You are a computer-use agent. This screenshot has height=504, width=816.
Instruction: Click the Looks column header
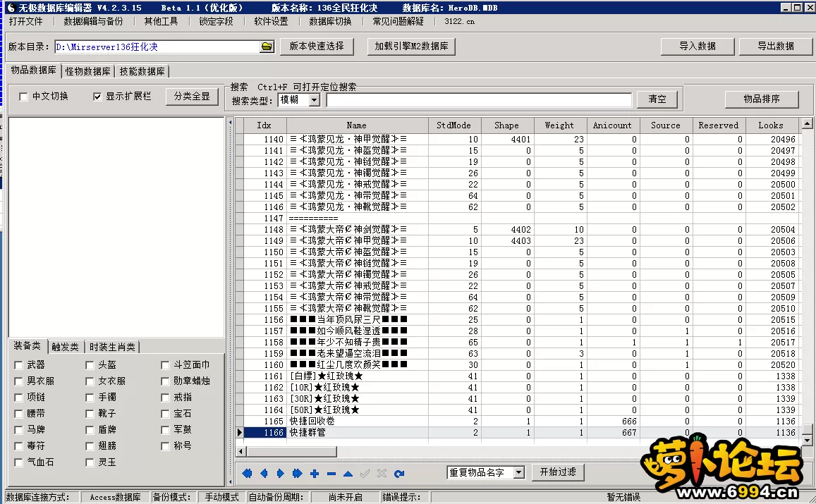(x=771, y=125)
